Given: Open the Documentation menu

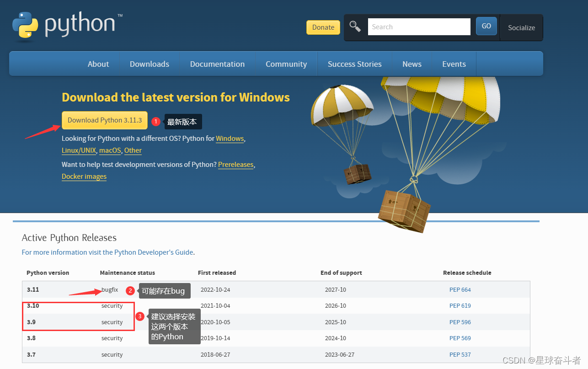Looking at the screenshot, I should (217, 64).
